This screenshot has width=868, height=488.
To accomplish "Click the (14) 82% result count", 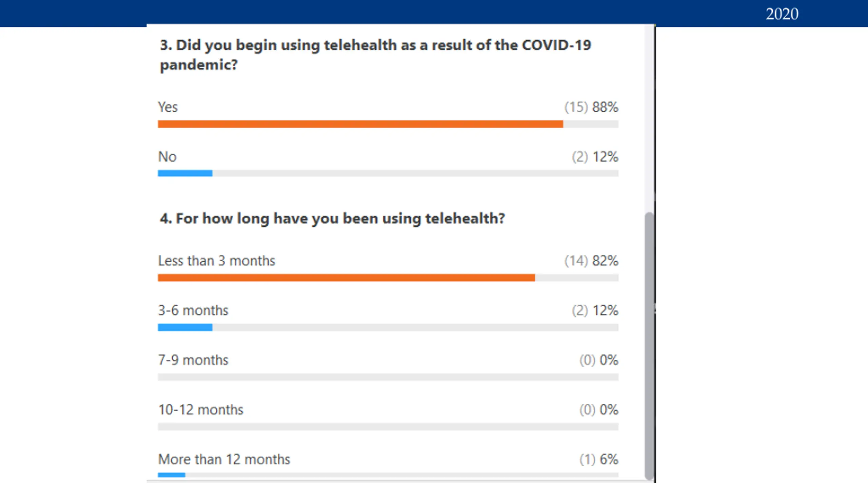I will click(x=591, y=261).
